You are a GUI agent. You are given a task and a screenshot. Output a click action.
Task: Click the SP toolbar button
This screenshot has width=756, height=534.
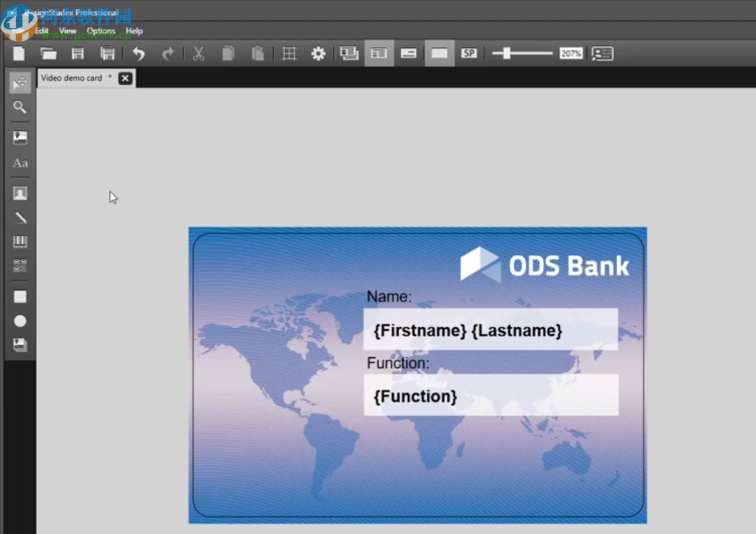[x=469, y=53]
